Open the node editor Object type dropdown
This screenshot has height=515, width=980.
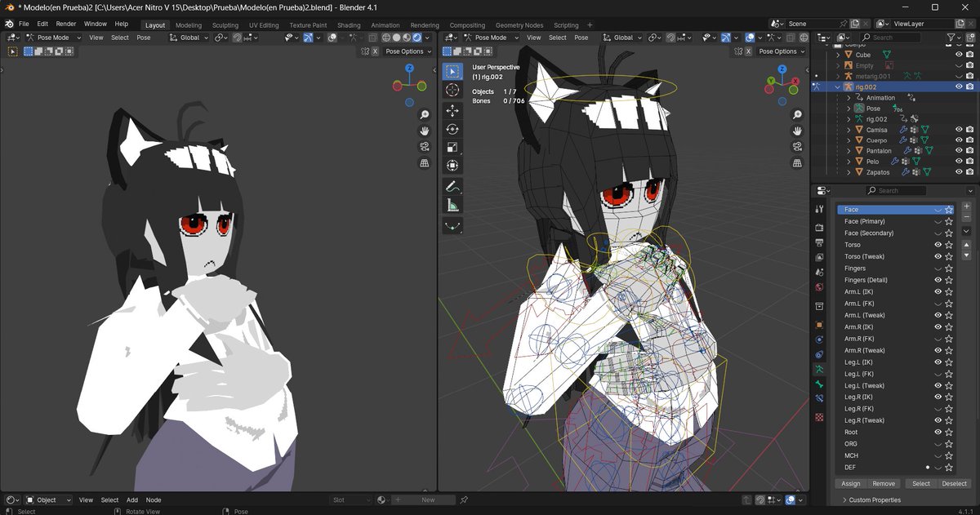coord(48,499)
